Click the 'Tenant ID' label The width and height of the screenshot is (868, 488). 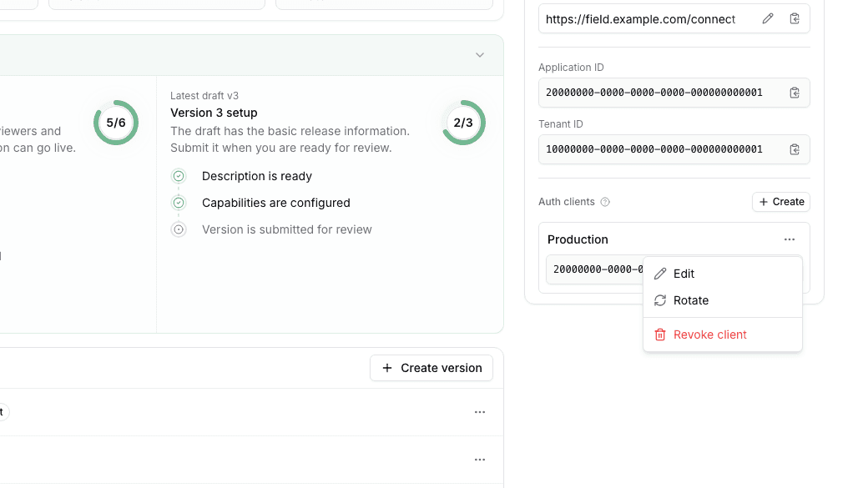click(x=560, y=124)
